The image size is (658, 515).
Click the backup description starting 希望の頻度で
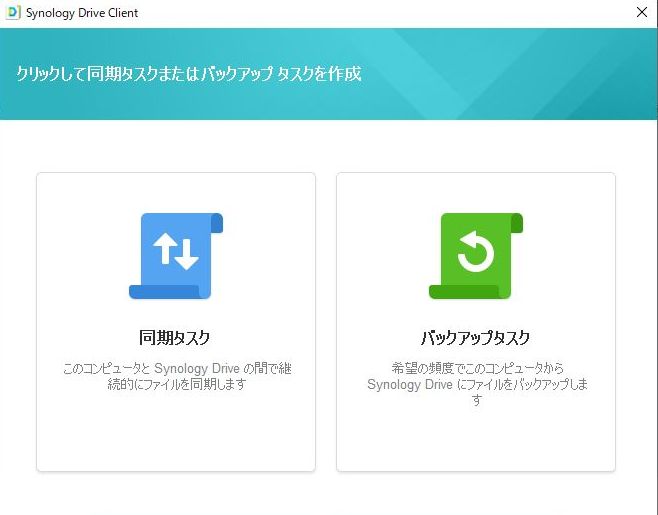tap(476, 384)
